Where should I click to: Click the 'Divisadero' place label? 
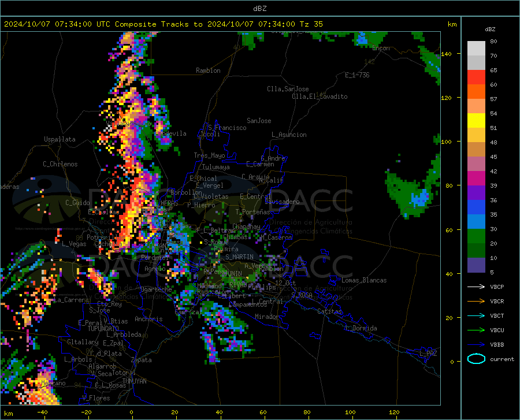[282, 202]
